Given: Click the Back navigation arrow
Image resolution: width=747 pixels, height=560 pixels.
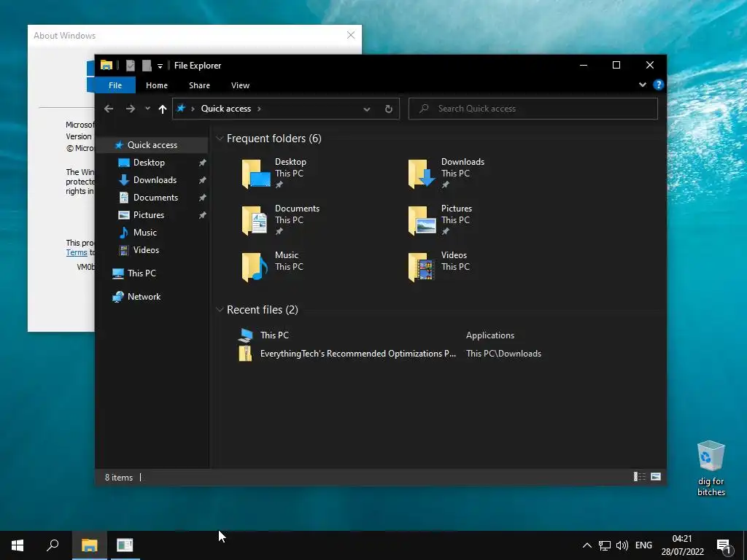Looking at the screenshot, I should pos(109,109).
